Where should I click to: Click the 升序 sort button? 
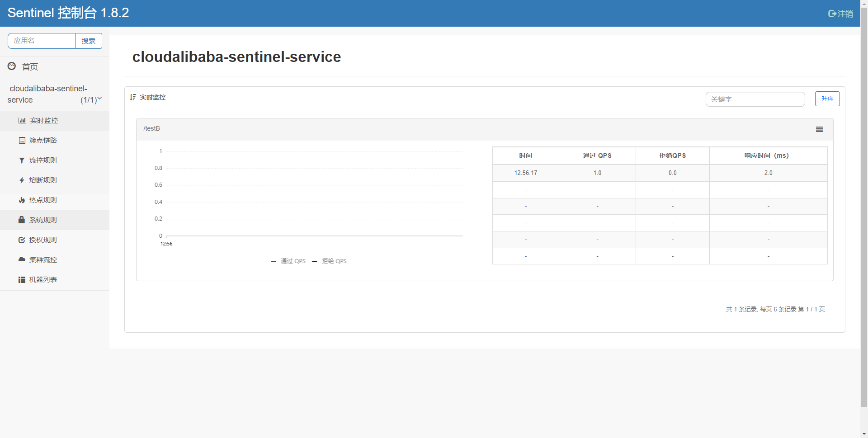tap(827, 99)
